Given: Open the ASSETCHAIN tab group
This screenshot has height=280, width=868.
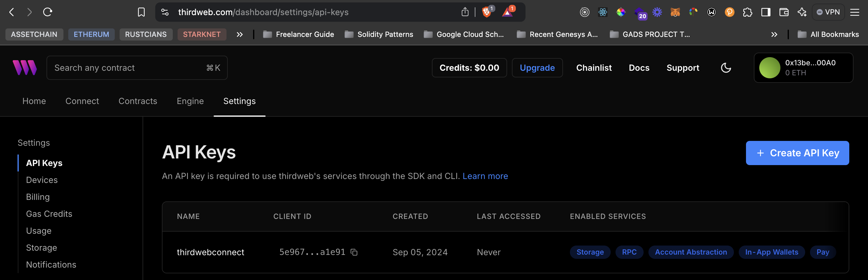Looking at the screenshot, I should coord(34,34).
